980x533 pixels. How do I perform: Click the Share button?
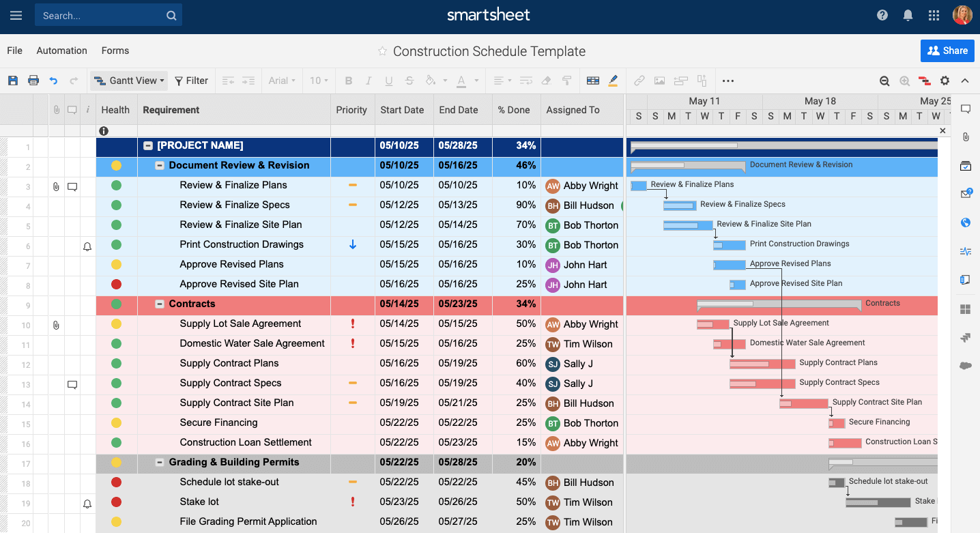[x=947, y=51]
